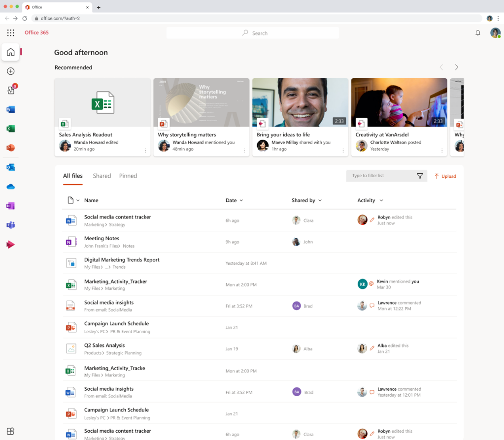The height and width of the screenshot is (440, 504).
Task: Open OneDrive from the left sidebar
Action: point(10,186)
